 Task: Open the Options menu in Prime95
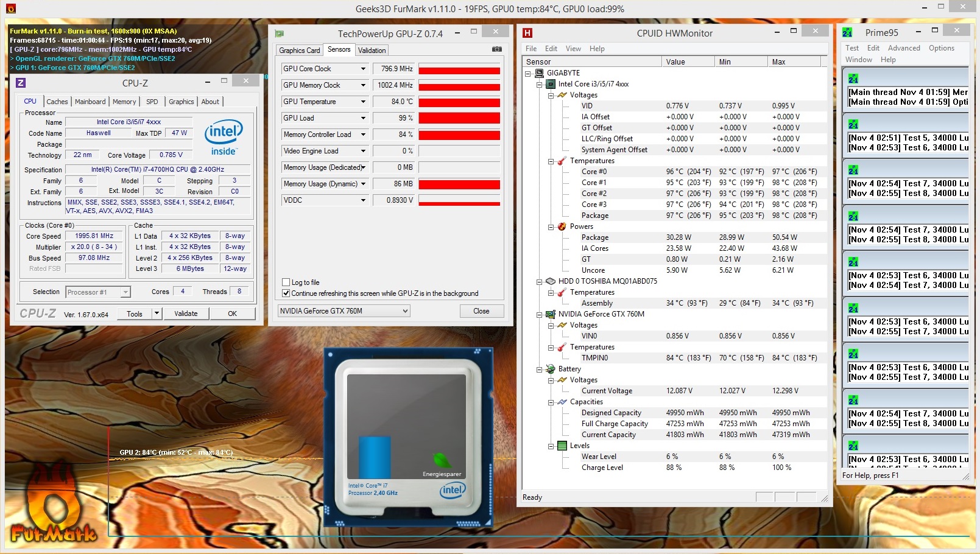pyautogui.click(x=942, y=48)
